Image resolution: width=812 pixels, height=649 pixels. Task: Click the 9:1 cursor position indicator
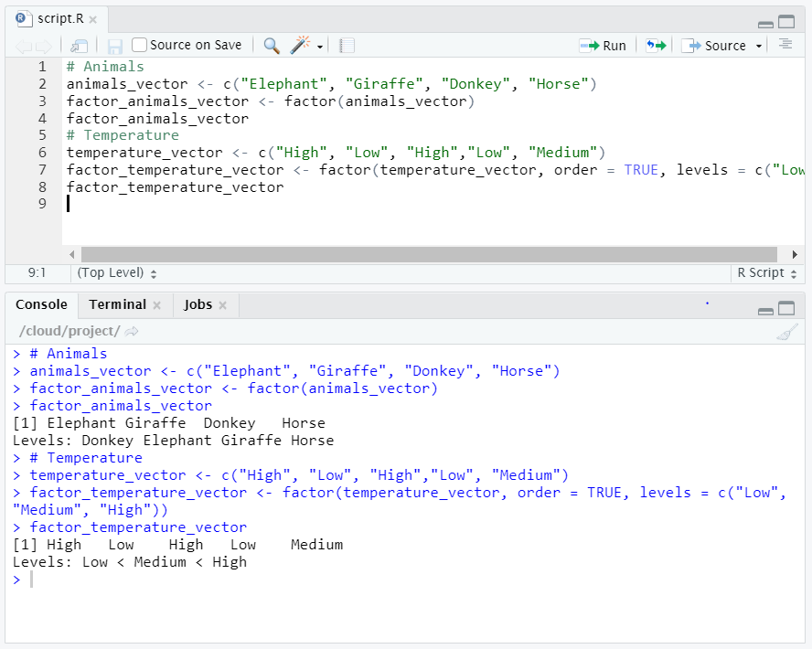[37, 272]
